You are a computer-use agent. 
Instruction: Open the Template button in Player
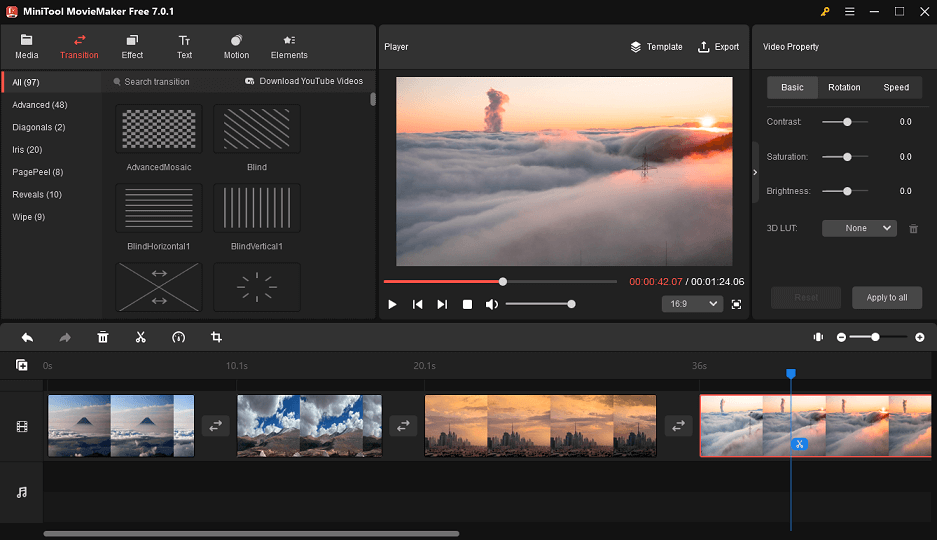pos(656,47)
